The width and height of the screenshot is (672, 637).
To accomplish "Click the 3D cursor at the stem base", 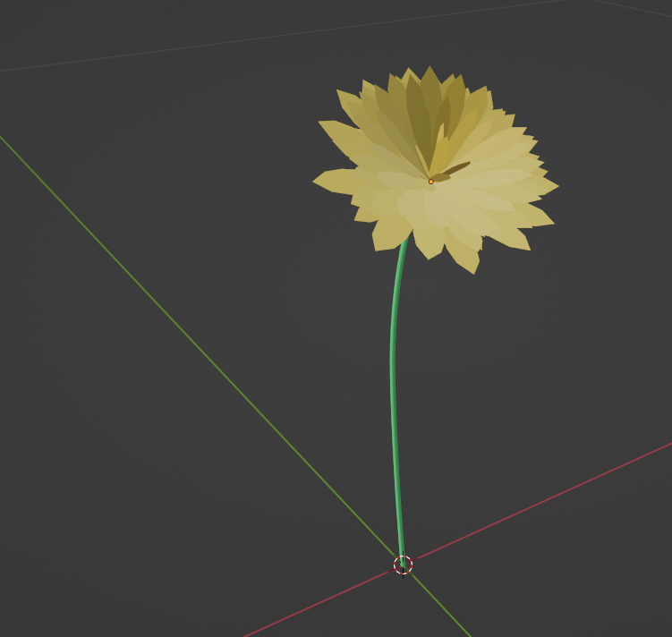I will click(x=403, y=565).
